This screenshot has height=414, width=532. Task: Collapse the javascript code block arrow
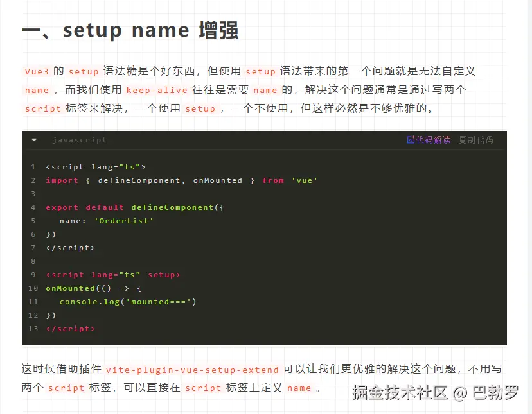[34, 140]
